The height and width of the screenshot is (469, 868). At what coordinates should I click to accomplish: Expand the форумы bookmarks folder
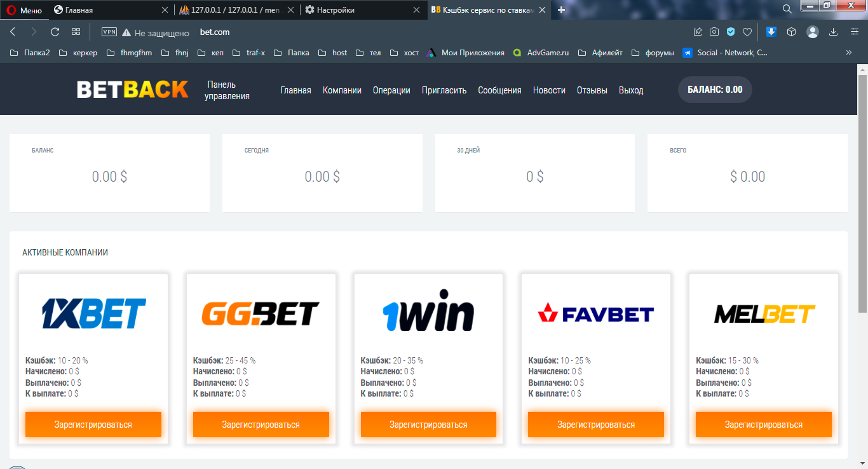click(653, 53)
